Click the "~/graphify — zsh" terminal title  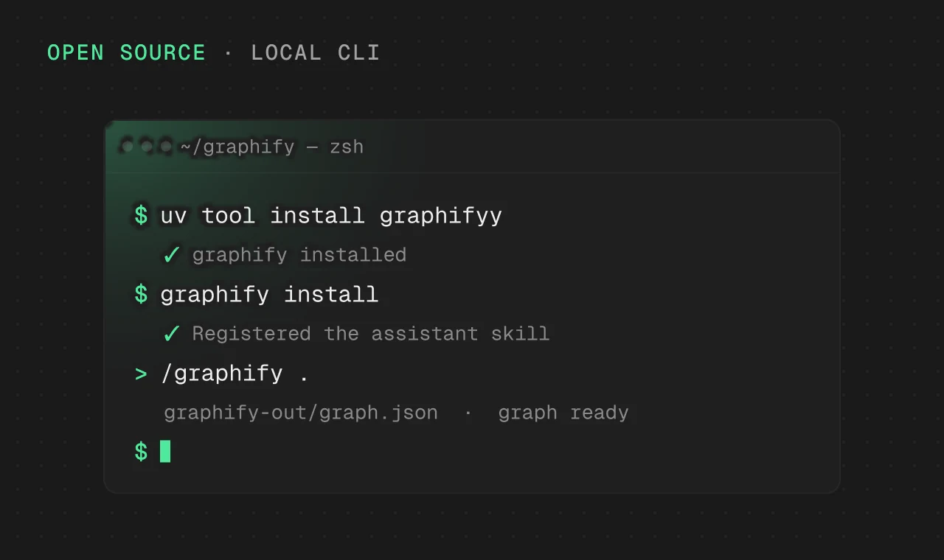[272, 147]
